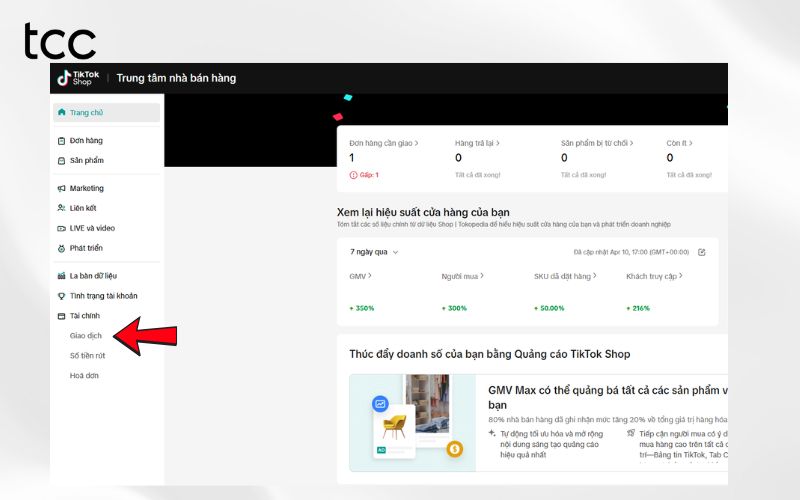Click the Đơn hàng clipboard icon
Screen dimensions: 800x500
(61, 141)
